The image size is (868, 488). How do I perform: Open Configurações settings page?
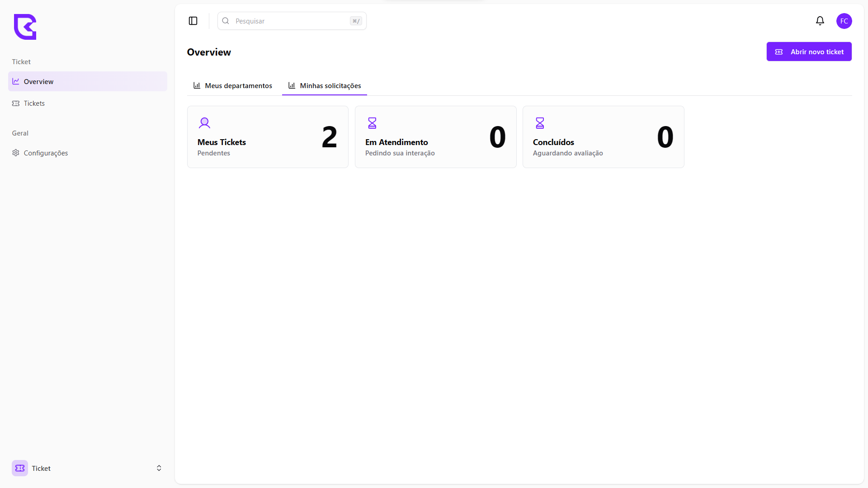pos(46,153)
